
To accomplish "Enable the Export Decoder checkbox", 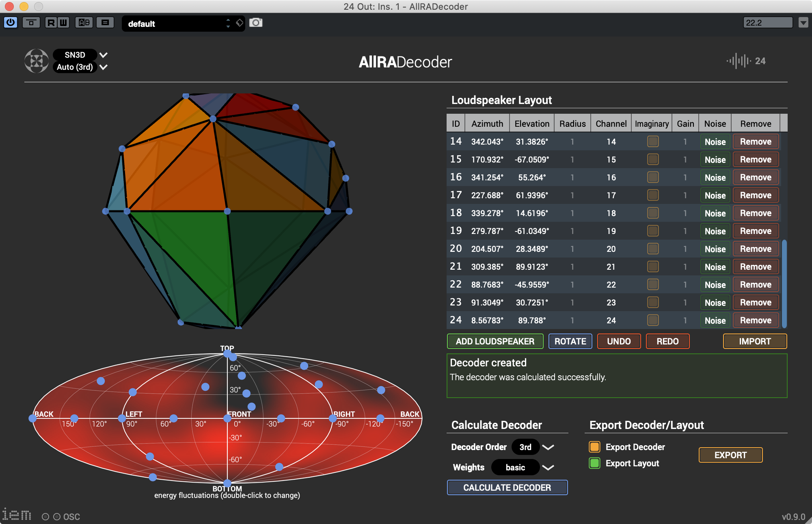I will pos(594,447).
